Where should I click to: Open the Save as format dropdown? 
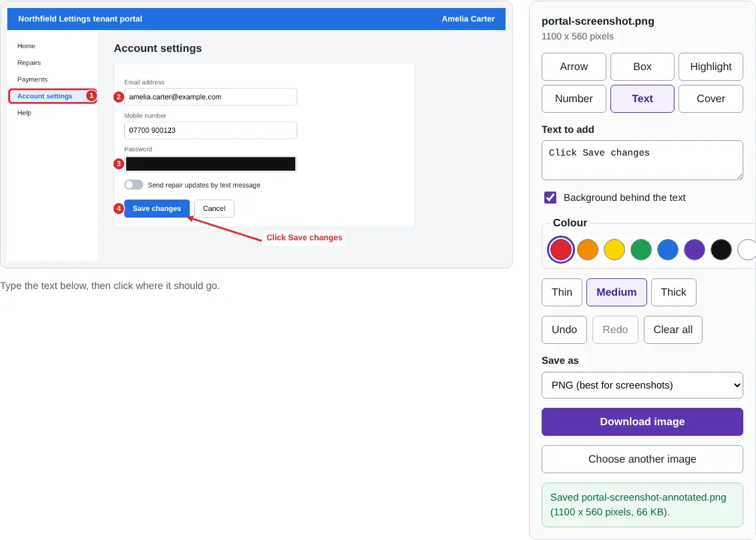pos(642,385)
